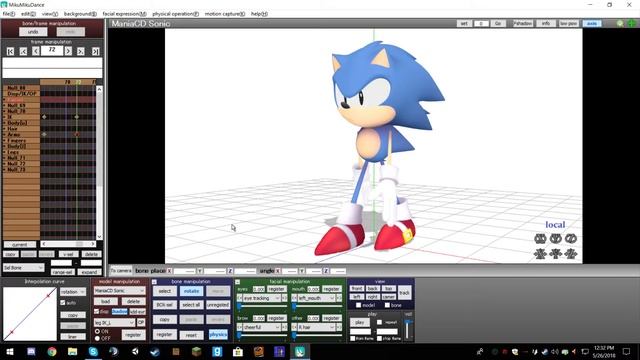Open the edit menu
640x360 pixels.
tap(28, 14)
